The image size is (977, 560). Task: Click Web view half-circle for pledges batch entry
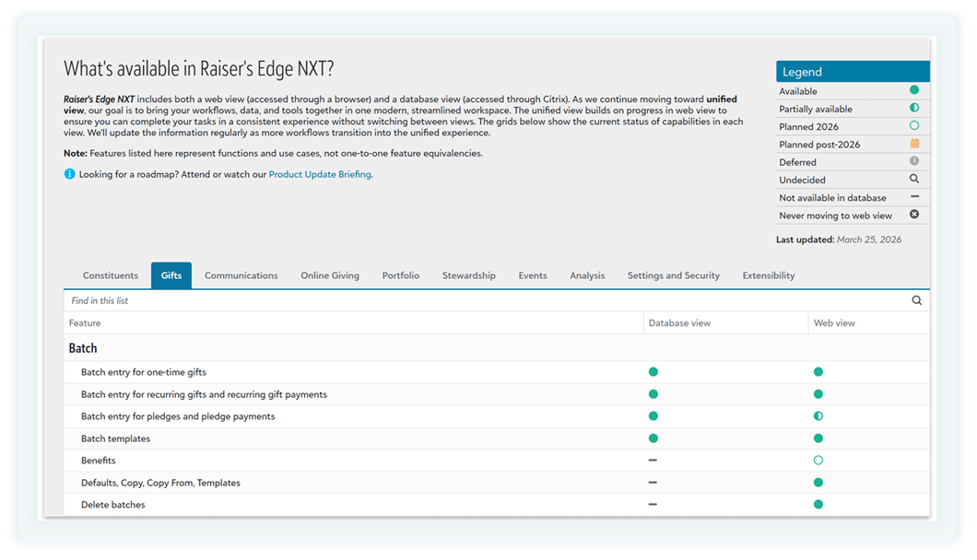click(818, 416)
